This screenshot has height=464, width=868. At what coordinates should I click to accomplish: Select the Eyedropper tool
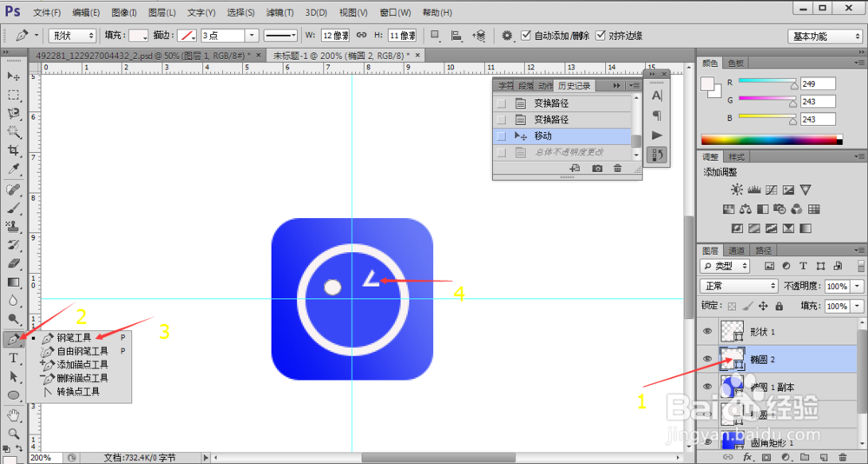point(14,168)
